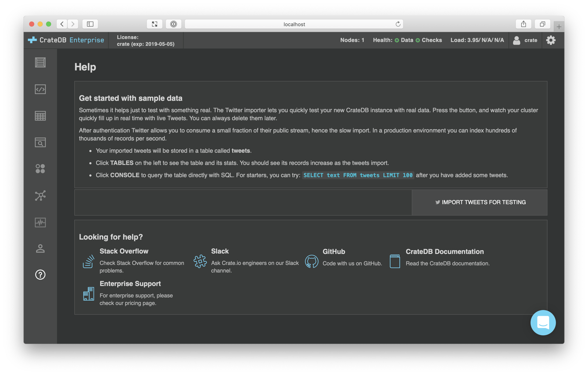Open the Monitoring chart sidebar icon
This screenshot has width=588, height=375.
[40, 222]
